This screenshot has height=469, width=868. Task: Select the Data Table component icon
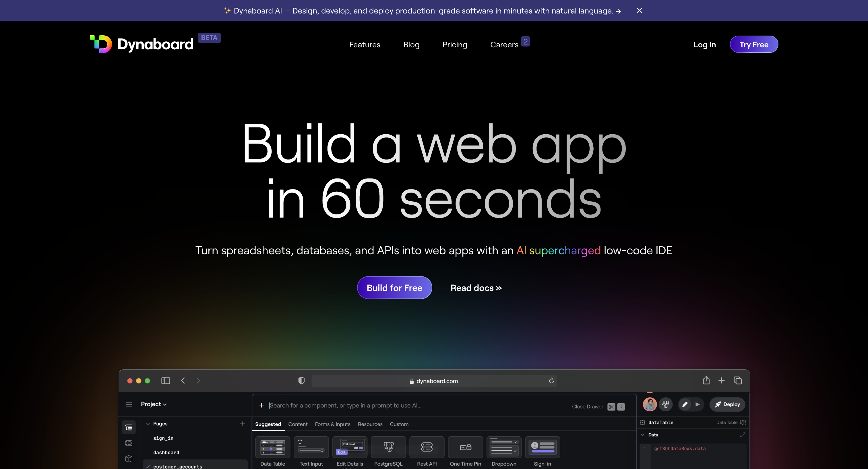pyautogui.click(x=273, y=447)
